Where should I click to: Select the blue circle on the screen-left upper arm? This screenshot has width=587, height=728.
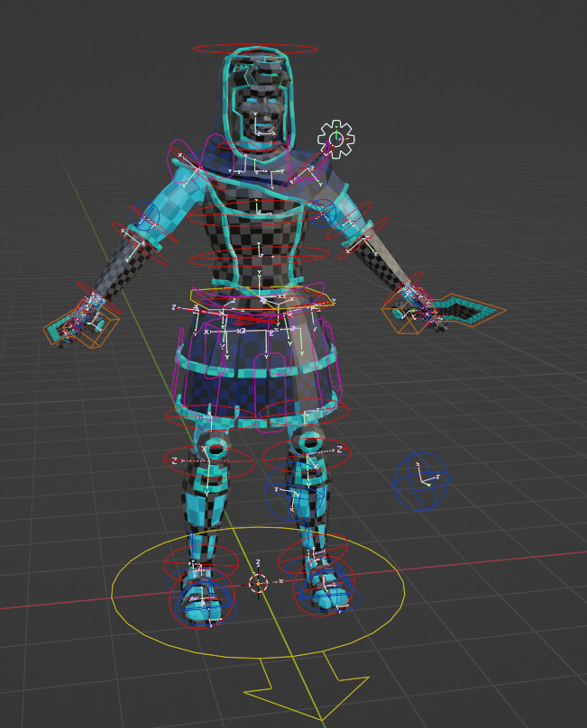(145, 216)
